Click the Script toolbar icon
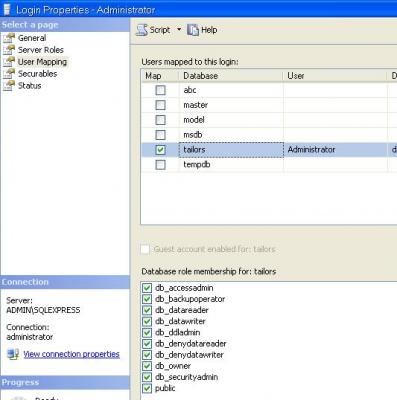 coord(142,30)
